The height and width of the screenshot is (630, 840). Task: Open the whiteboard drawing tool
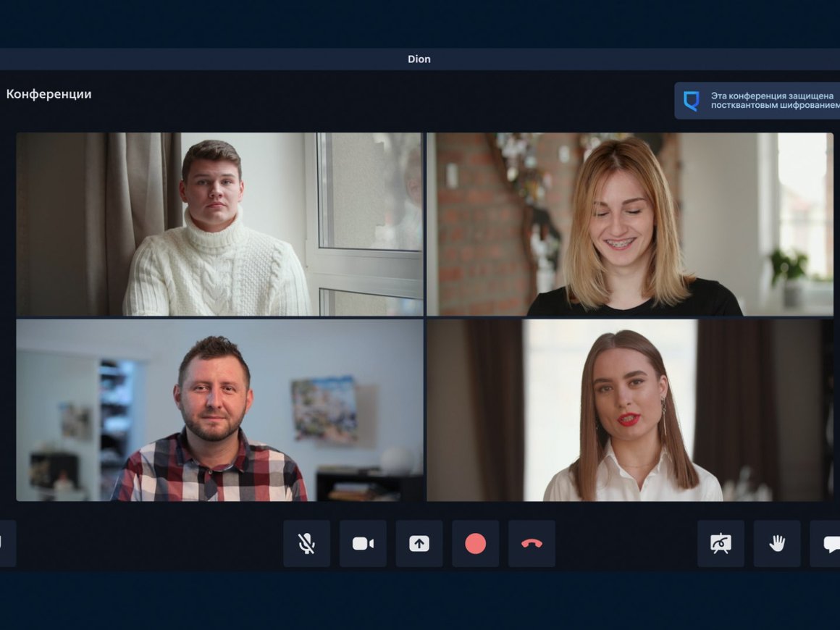[x=721, y=544]
